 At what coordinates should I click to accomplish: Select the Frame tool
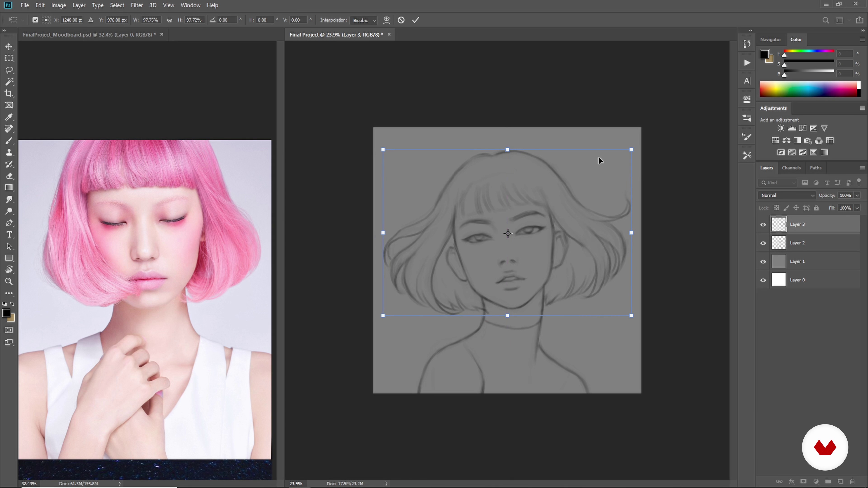pyautogui.click(x=9, y=106)
